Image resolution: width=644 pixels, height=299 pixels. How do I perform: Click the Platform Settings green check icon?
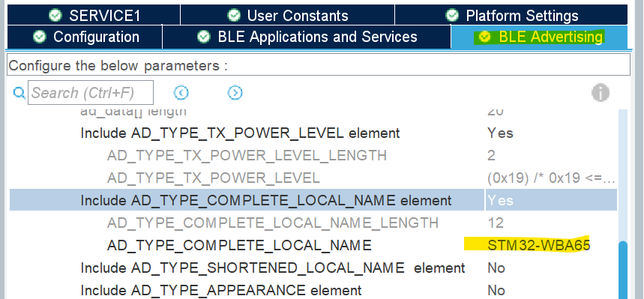pyautogui.click(x=452, y=15)
